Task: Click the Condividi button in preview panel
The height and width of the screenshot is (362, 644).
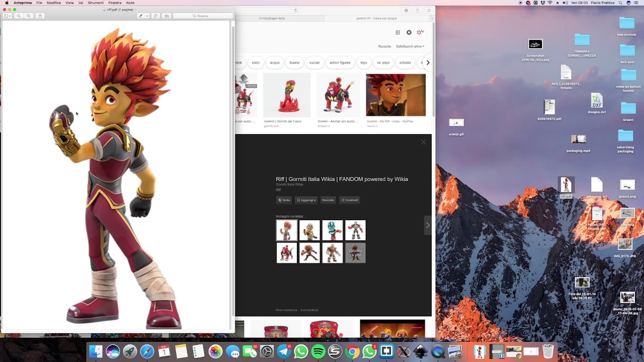Action: [x=350, y=200]
